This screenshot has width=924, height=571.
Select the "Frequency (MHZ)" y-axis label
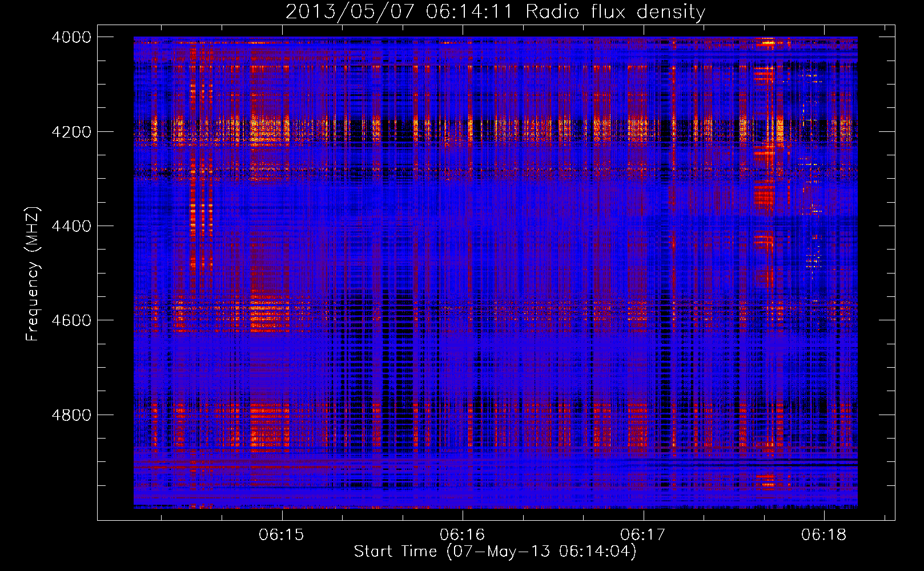pos(33,274)
